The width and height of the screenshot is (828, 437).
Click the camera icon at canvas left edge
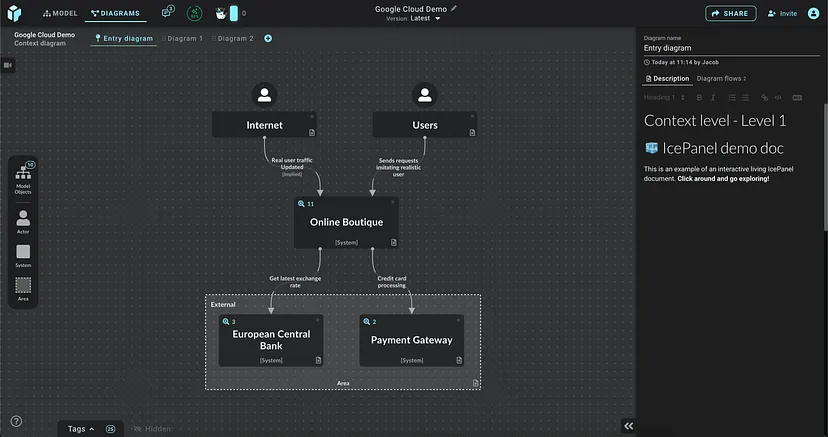(7, 65)
